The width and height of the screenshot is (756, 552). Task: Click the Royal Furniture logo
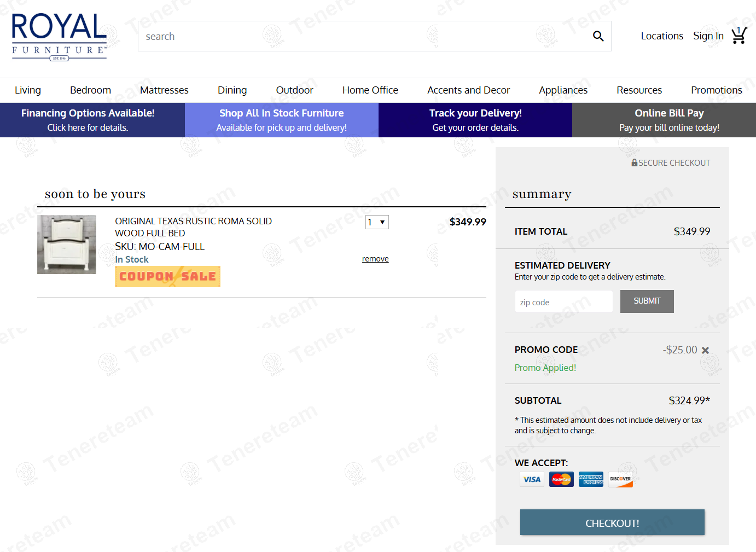point(59,36)
